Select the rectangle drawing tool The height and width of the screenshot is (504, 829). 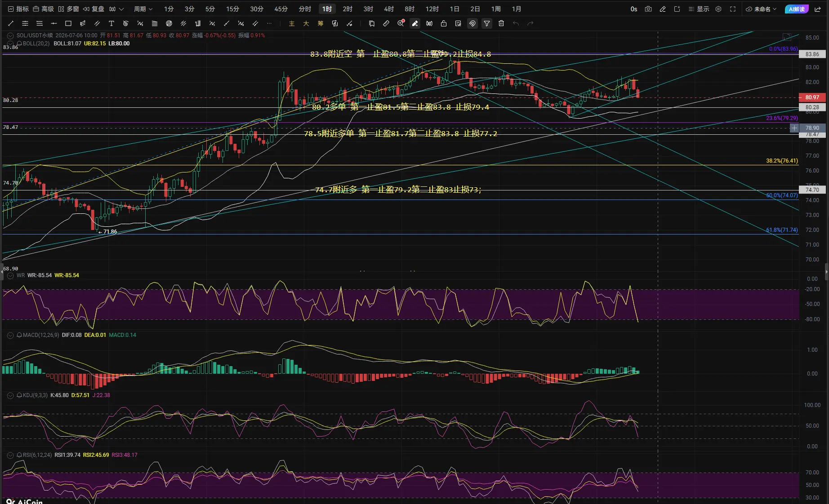(68, 23)
